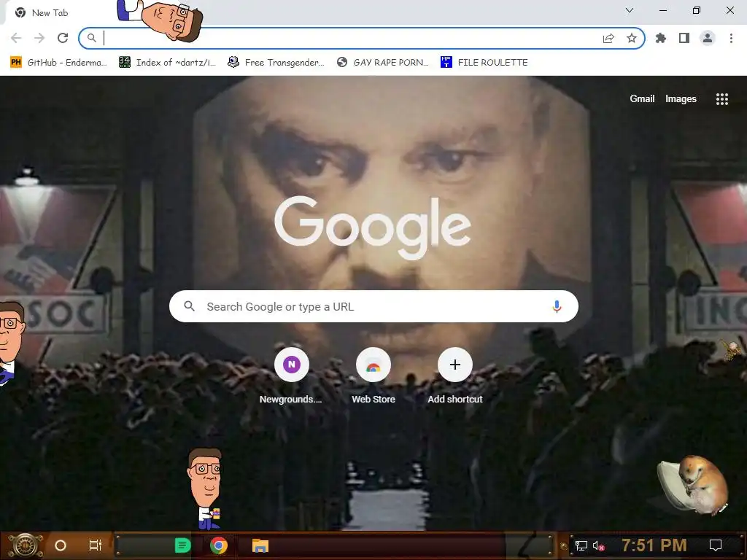Open the Images link
The width and height of the screenshot is (747, 560).
pyautogui.click(x=681, y=98)
